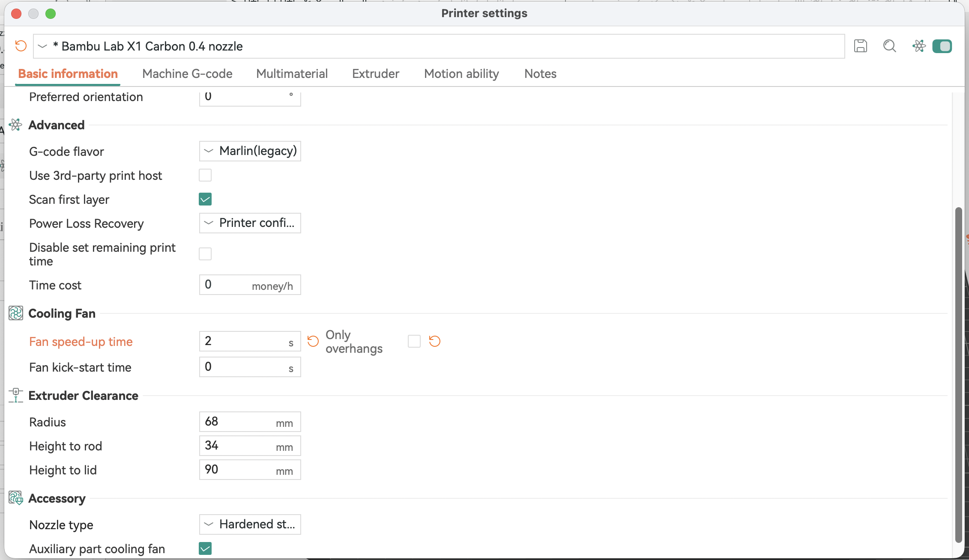
Task: Click the Power Loss Recovery label
Action: [x=87, y=223]
